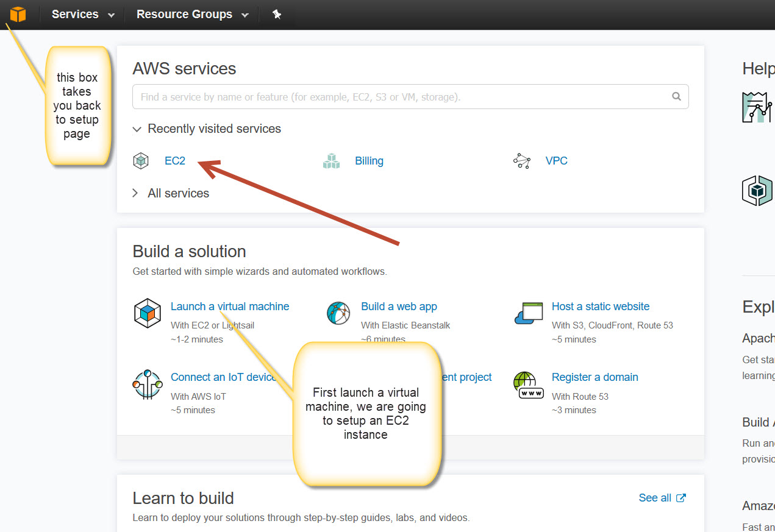Open the Launch a virtual machine link
Screen dimensions: 775x532
229,307
